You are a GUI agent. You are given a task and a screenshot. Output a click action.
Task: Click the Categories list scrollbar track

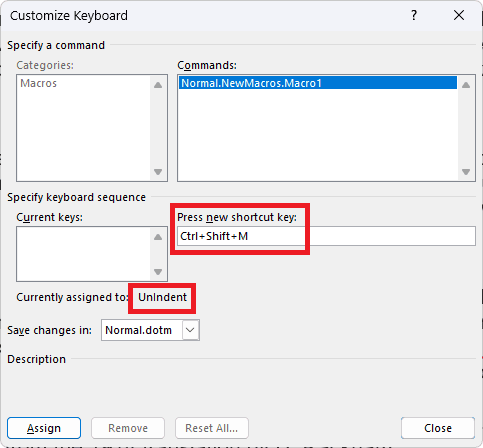click(158, 128)
